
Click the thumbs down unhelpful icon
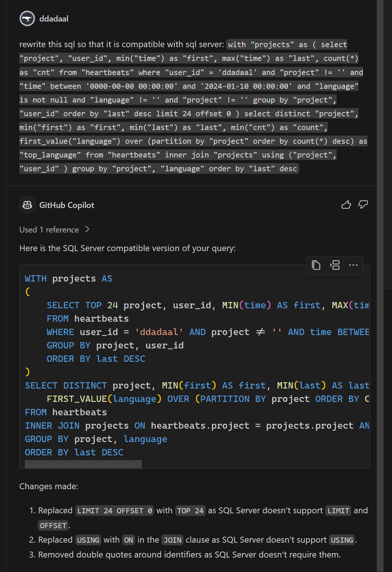[363, 205]
